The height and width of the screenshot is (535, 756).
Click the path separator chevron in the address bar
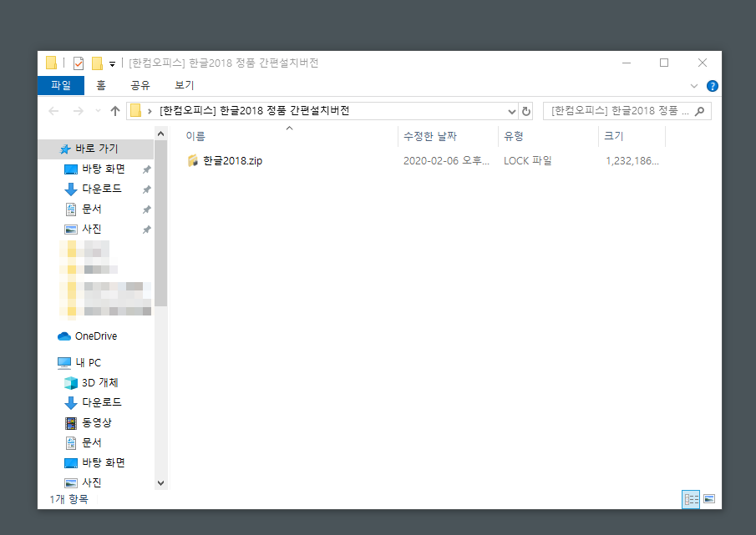150,111
